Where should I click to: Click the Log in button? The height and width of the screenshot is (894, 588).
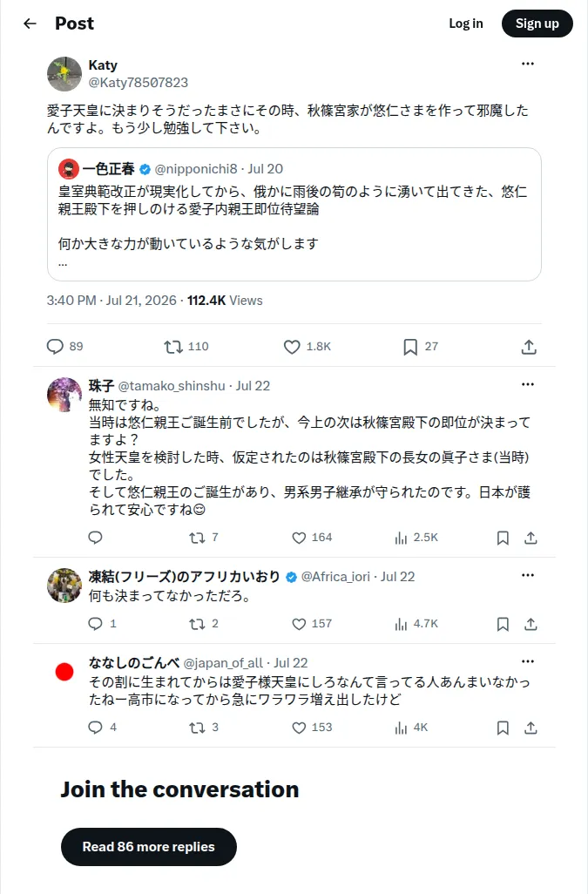pos(465,24)
